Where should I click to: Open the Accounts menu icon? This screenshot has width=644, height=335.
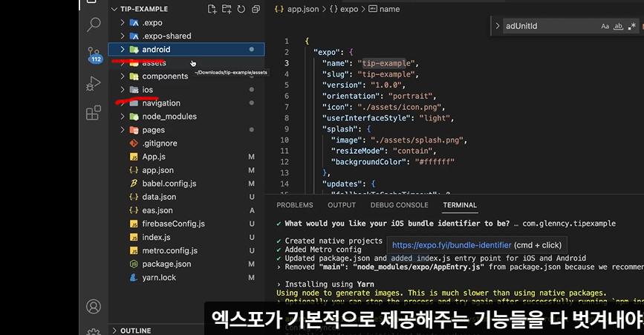[x=94, y=306]
